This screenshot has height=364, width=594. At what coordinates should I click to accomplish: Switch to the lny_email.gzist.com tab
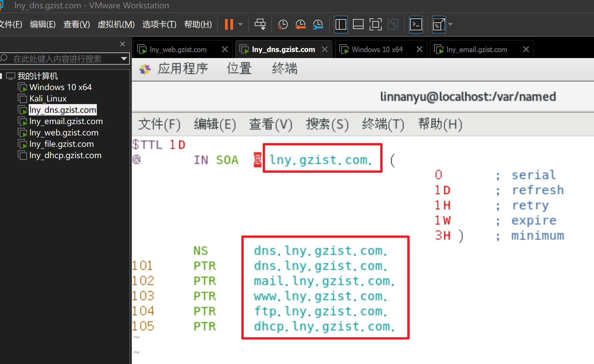tap(476, 49)
